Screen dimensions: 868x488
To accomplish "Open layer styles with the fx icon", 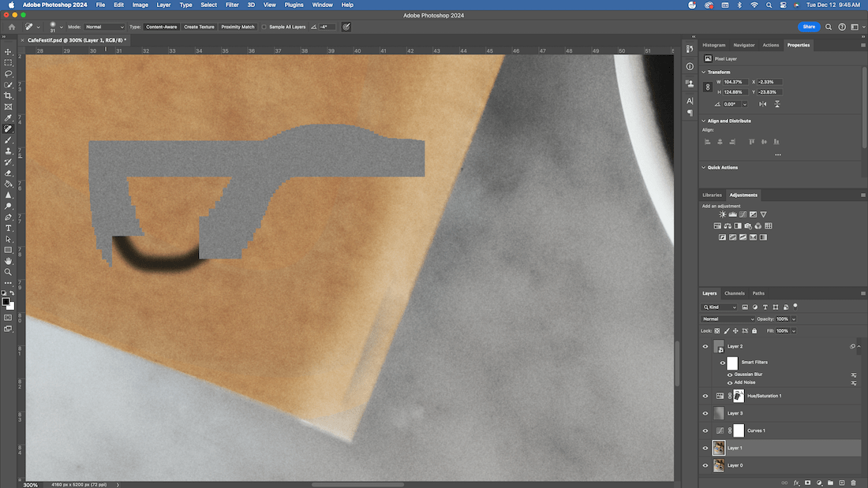I will [795, 482].
